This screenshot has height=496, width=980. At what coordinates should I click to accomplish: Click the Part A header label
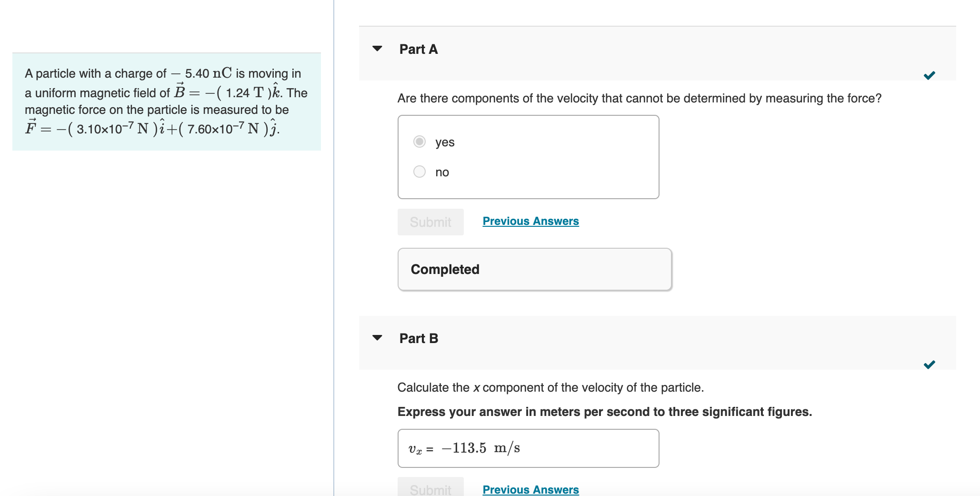418,49
